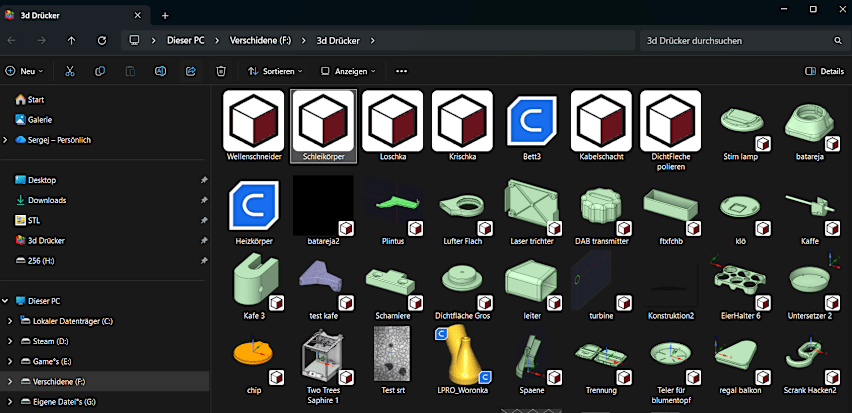Refresh the folder view

coord(102,41)
